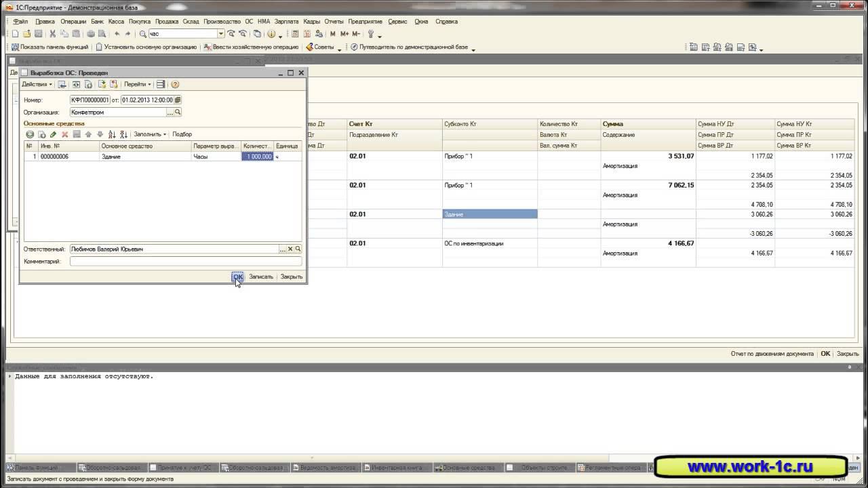Move row up with the up arrow icon
The width and height of the screenshot is (868, 488).
88,134
